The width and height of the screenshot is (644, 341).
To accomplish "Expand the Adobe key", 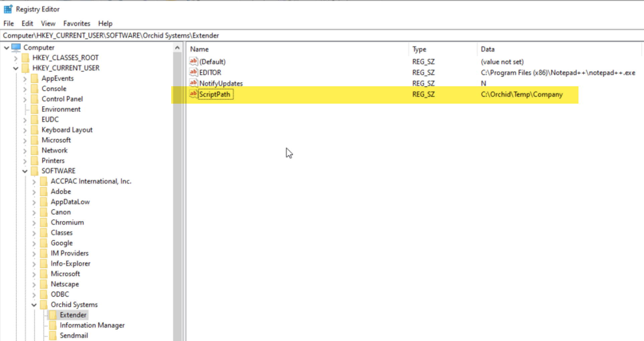I will pyautogui.click(x=34, y=192).
